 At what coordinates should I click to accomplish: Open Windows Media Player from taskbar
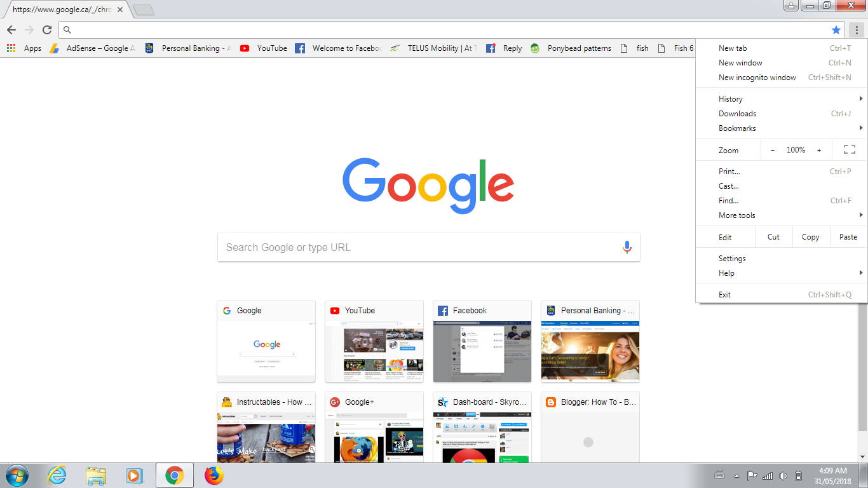click(135, 475)
